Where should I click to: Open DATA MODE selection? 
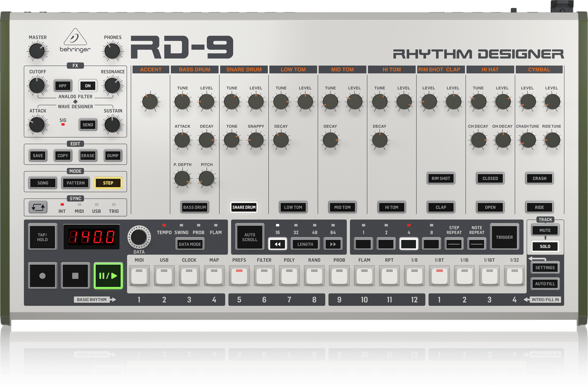click(x=190, y=244)
